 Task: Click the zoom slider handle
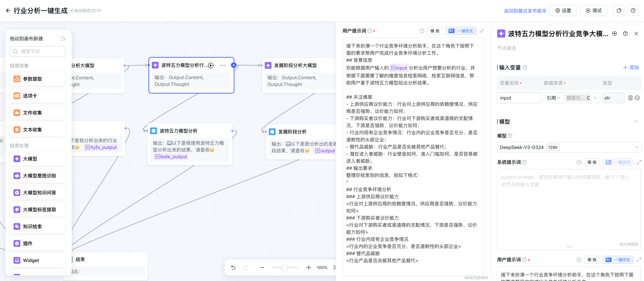(x=284, y=267)
